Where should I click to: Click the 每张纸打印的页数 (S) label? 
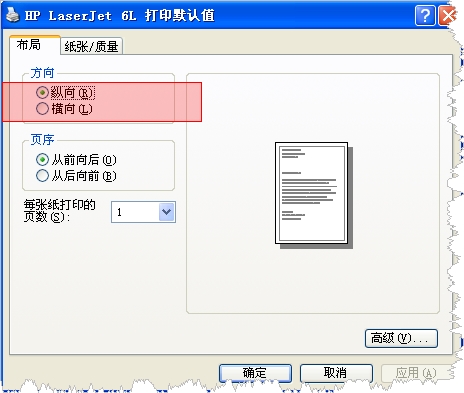(x=60, y=211)
